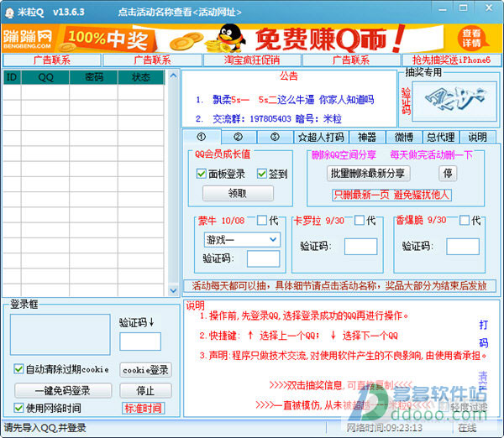The width and height of the screenshot is (504, 438).
Task: Toggle 轻度过滤 checkbox
Action: coord(444,406)
